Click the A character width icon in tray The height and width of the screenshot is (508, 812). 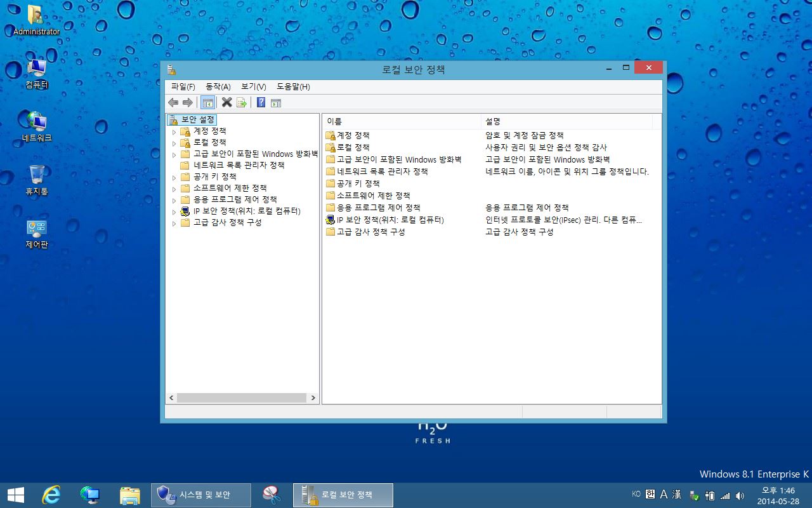[664, 494]
